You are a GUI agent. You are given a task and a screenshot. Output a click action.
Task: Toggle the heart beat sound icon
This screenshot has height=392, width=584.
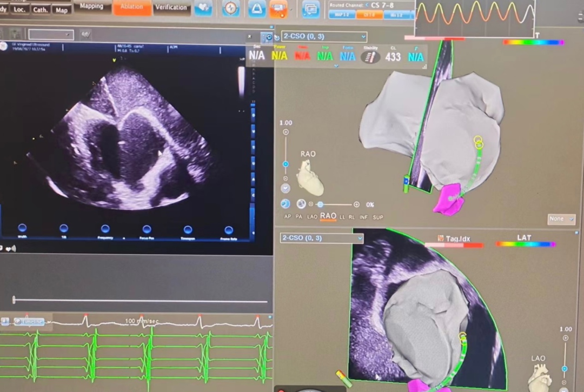[x=11, y=248]
